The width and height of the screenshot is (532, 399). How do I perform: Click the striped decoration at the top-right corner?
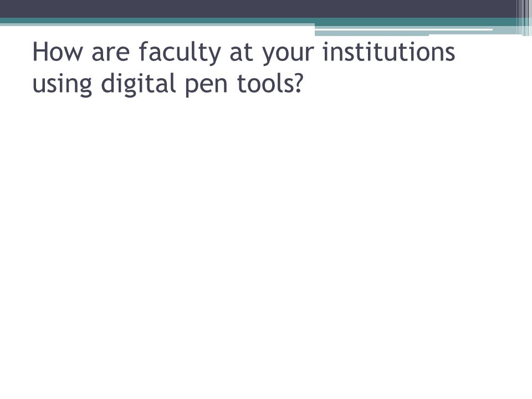tap(524, 18)
